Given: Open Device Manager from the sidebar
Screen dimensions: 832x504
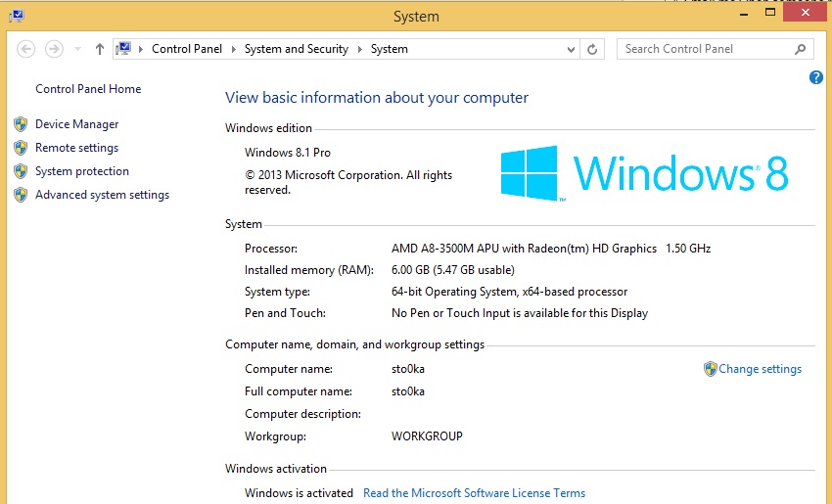Looking at the screenshot, I should click(76, 124).
